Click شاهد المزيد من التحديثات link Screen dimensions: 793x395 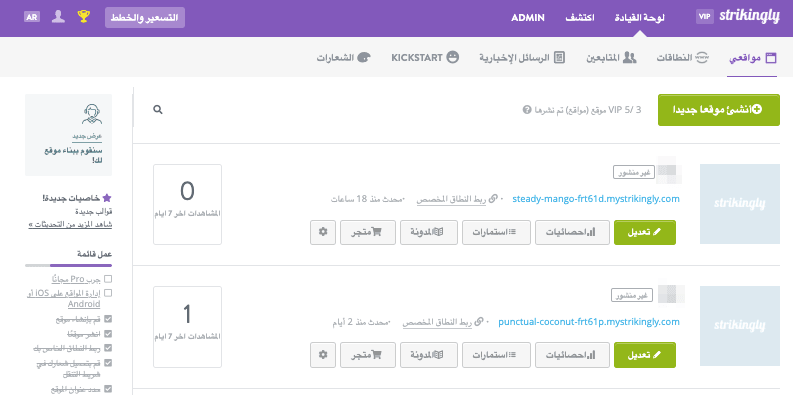(x=70, y=225)
